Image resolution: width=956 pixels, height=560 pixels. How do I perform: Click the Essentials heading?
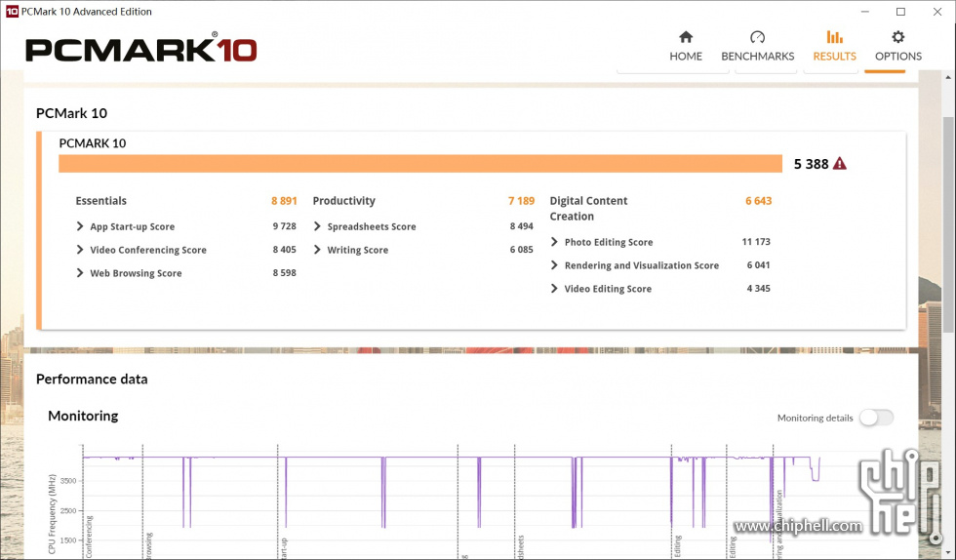[x=101, y=201]
